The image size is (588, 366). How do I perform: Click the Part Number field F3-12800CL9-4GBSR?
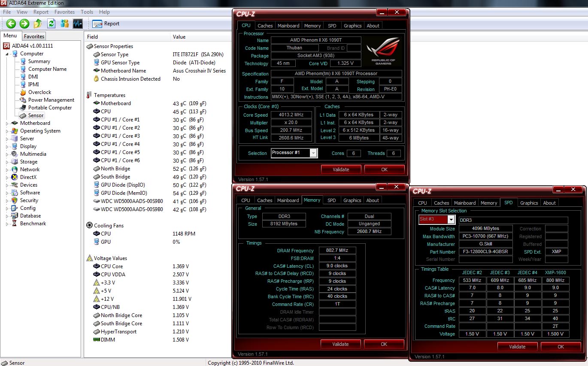[x=485, y=252]
